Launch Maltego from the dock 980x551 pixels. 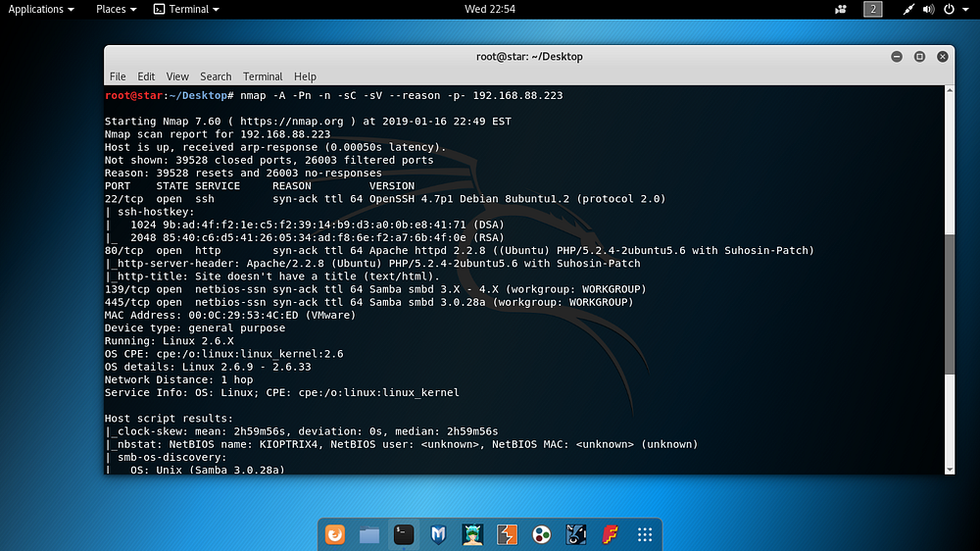click(x=542, y=534)
